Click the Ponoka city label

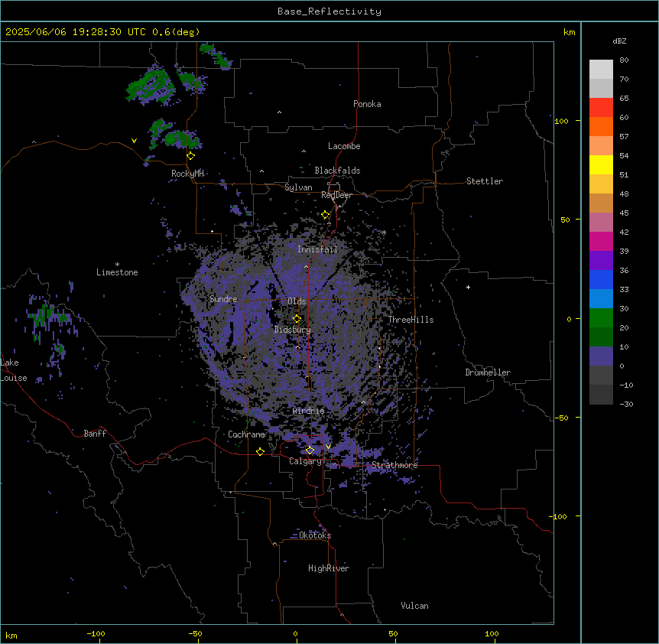(x=367, y=104)
